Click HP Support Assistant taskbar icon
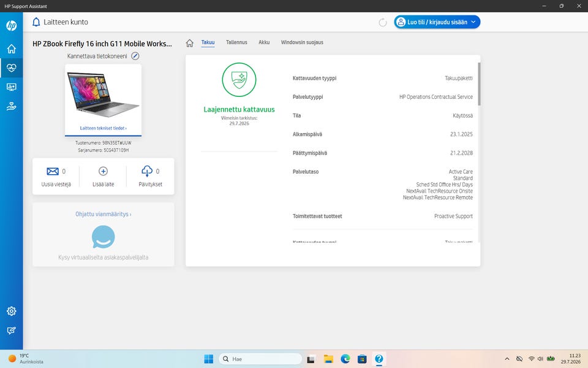Screen dimensions: 588x368 tap(379, 359)
